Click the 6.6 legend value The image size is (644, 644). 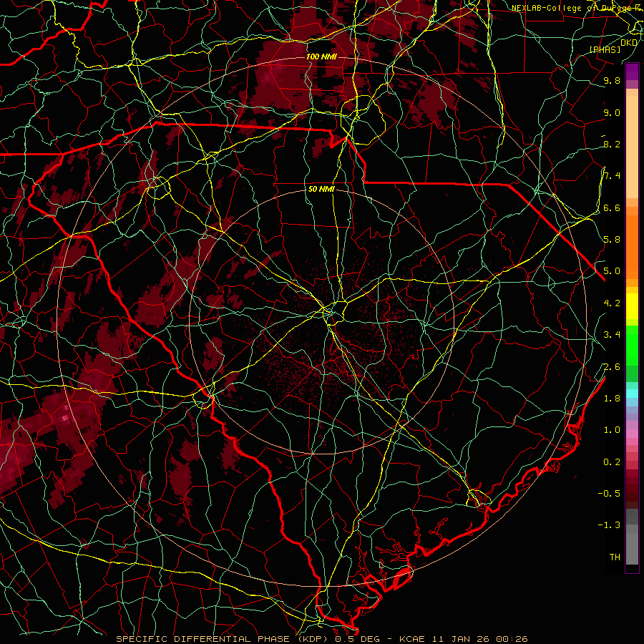coord(612,208)
